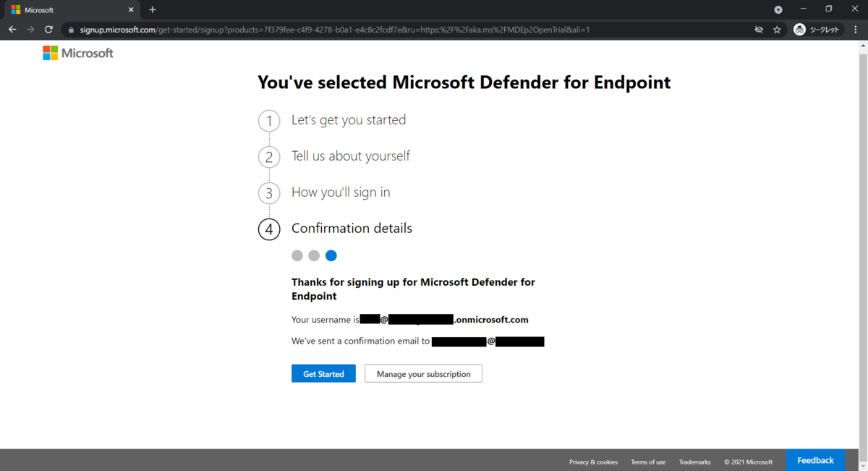
Task: Close the Microsoft tab
Action: pos(132,10)
